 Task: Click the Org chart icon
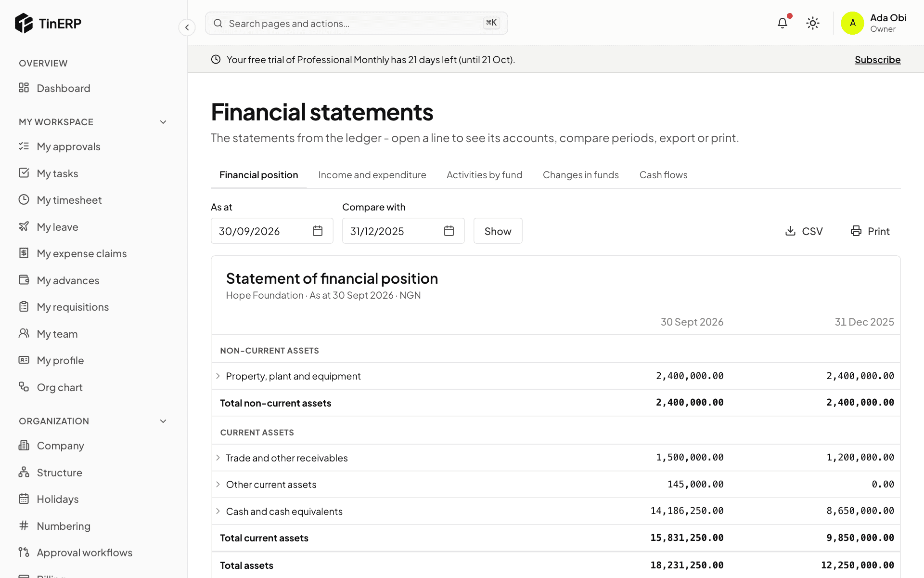[x=24, y=387]
